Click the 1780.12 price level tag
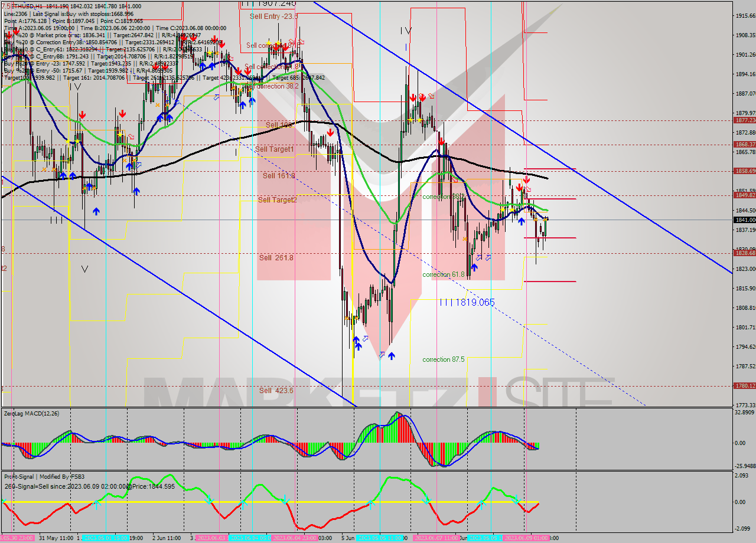756x543 pixels. [744, 385]
